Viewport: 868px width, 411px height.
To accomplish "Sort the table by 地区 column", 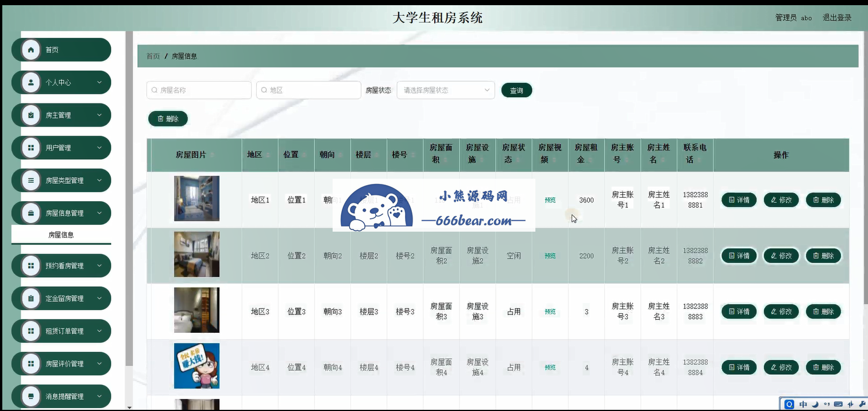I will 267,155.
